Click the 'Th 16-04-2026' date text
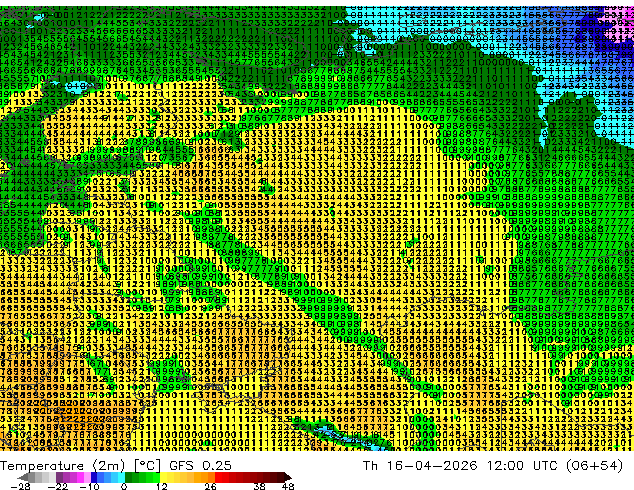The height and width of the screenshot is (490, 634). pyautogui.click(x=420, y=466)
